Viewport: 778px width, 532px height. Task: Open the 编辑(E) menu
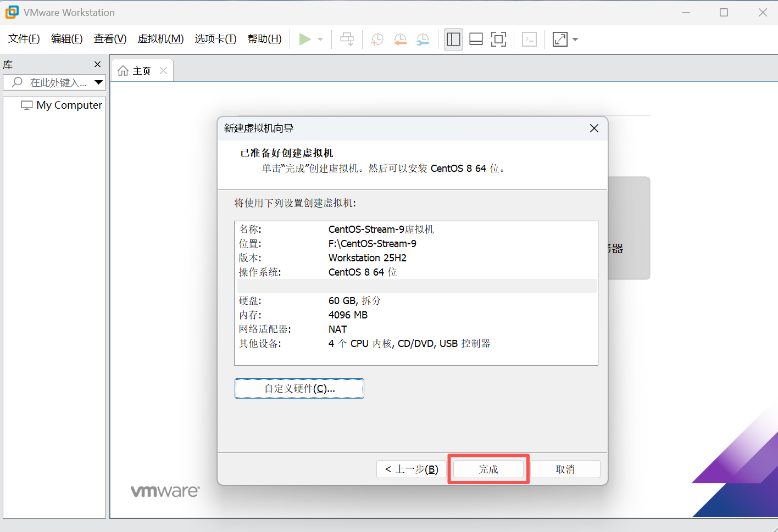point(66,38)
